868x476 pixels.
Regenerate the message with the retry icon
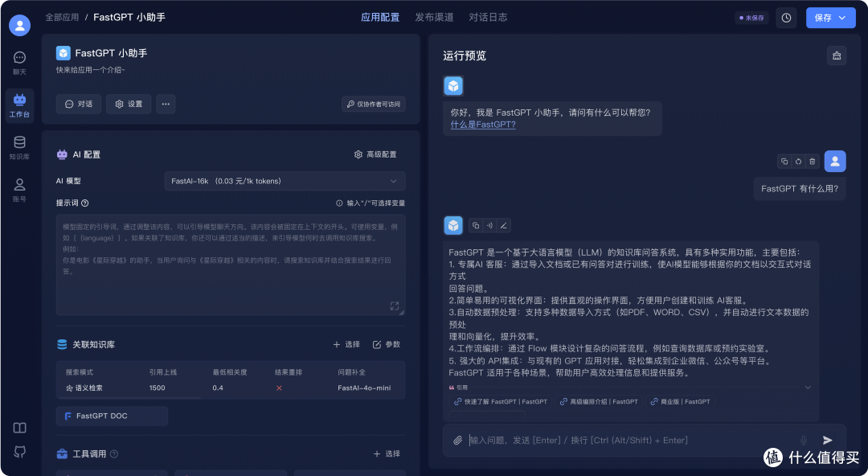[798, 161]
